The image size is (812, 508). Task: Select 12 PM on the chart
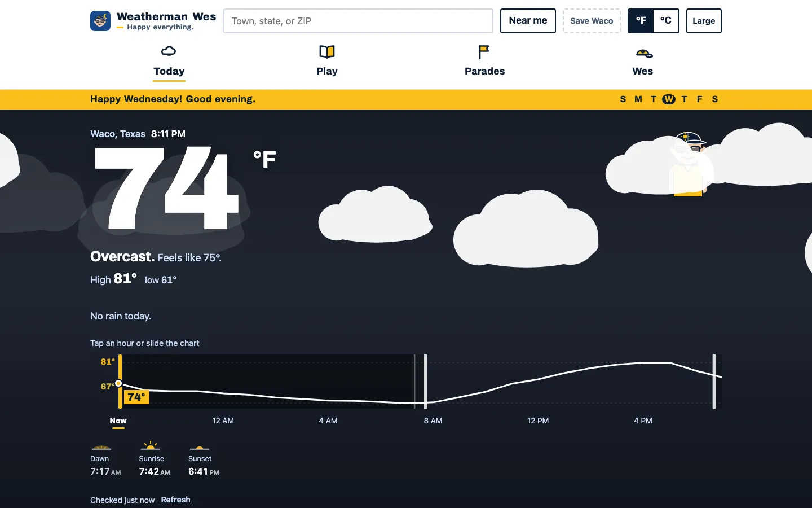click(538, 421)
